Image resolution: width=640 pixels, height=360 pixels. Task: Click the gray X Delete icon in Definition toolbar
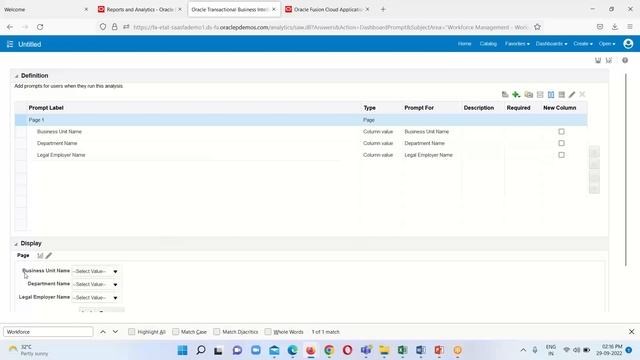pos(582,95)
